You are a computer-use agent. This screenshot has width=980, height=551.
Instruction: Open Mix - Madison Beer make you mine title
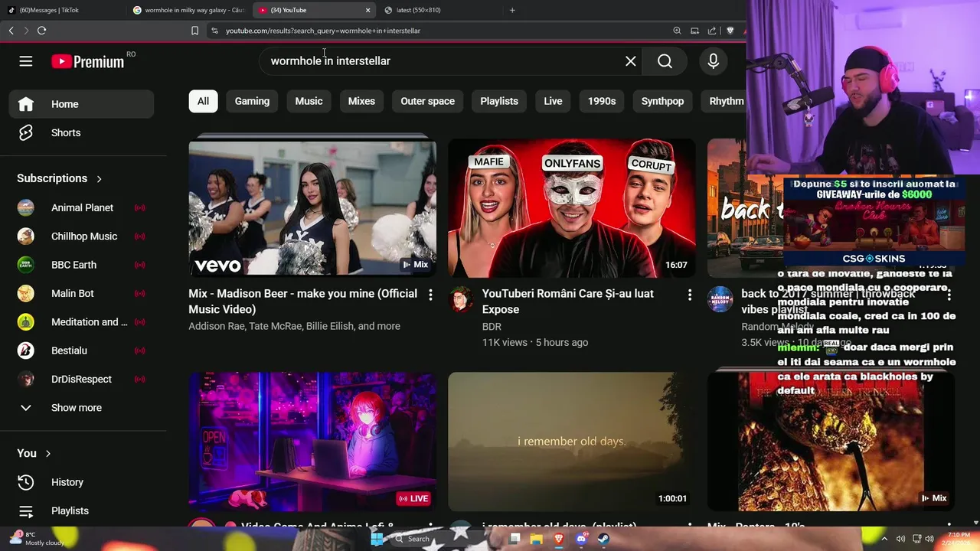tap(302, 302)
